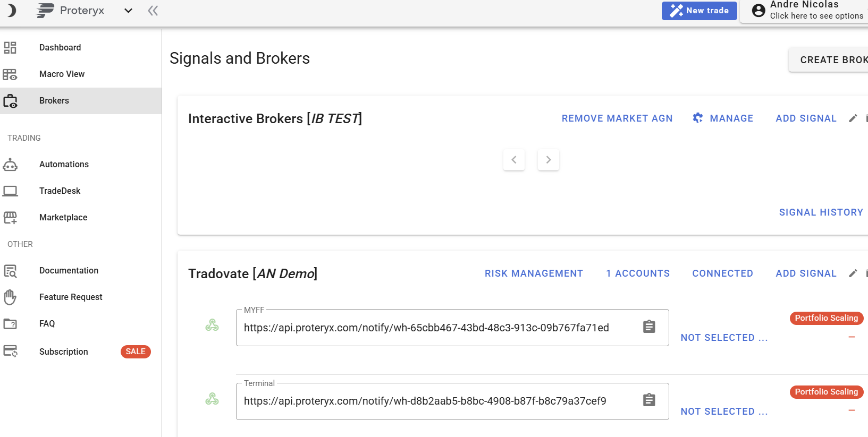The image size is (868, 437).
Task: Click the FAQ folder icon
Action: tap(10, 324)
